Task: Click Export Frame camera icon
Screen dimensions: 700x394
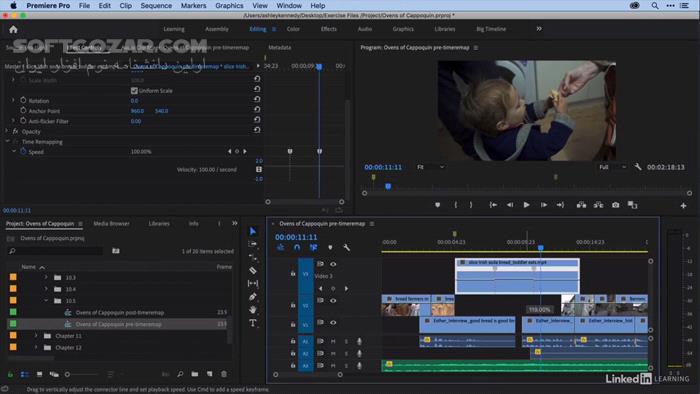Action: tap(616, 205)
